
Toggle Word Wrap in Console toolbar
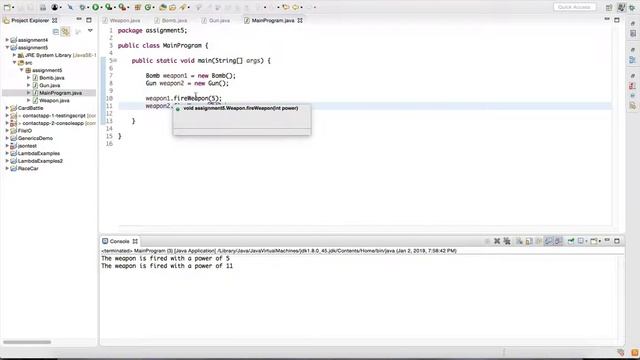click(539, 241)
